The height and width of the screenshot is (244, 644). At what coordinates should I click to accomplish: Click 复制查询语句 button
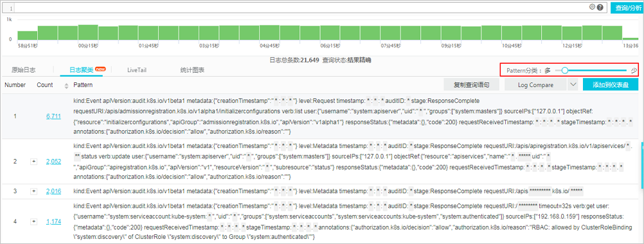click(472, 85)
